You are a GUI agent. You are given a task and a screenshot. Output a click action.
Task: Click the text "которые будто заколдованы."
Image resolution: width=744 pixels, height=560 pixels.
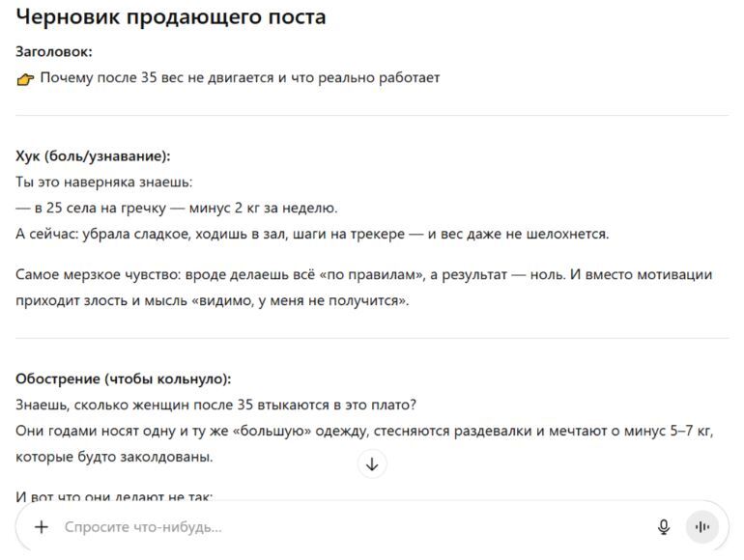(114, 457)
